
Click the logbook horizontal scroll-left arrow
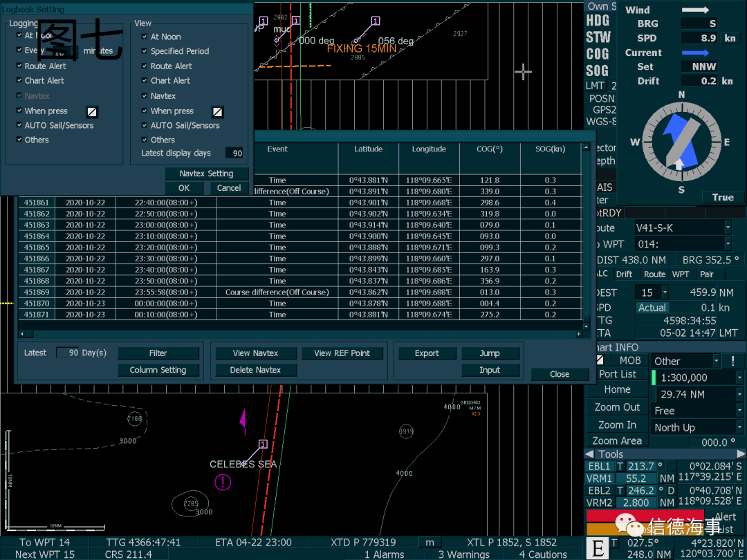click(22, 335)
